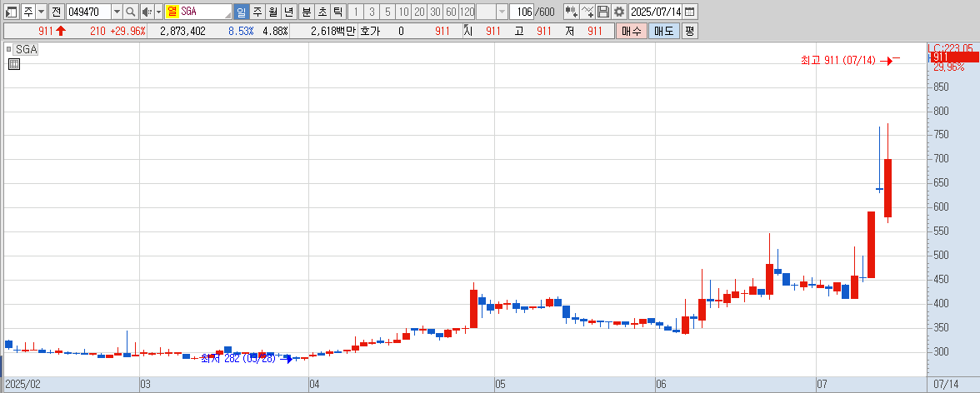980x393 pixels.
Task: Save chart with the floppy disk icon
Action: coord(603,12)
